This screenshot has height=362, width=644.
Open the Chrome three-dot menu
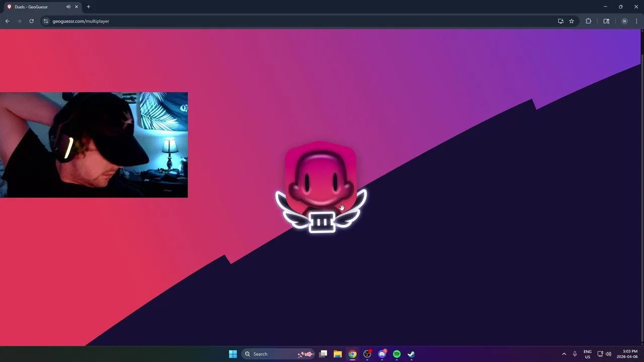tap(637, 21)
